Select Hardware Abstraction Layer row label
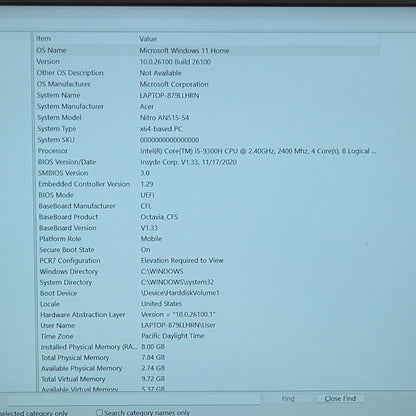Image resolution: width=416 pixels, height=416 pixels. coord(83,315)
